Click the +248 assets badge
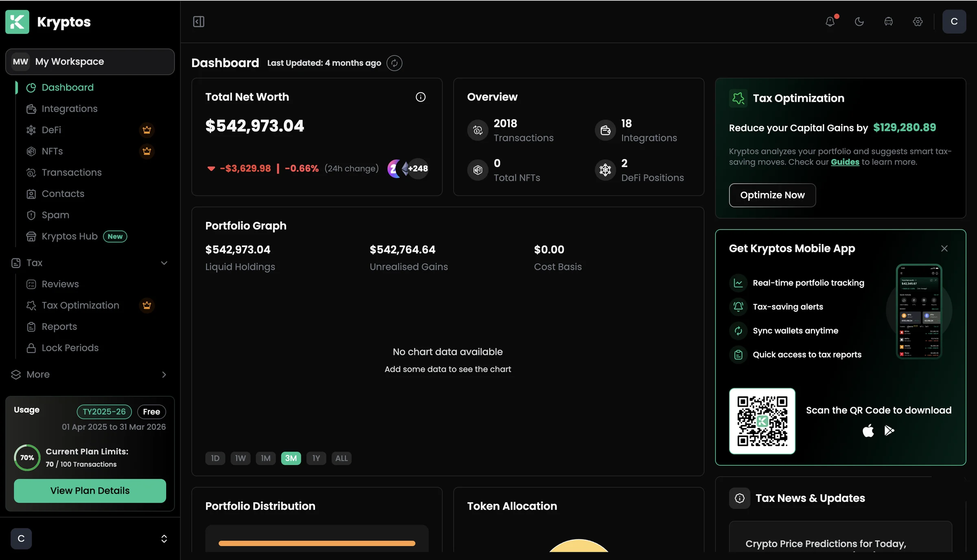Screen dimensions: 977x560 point(418,168)
